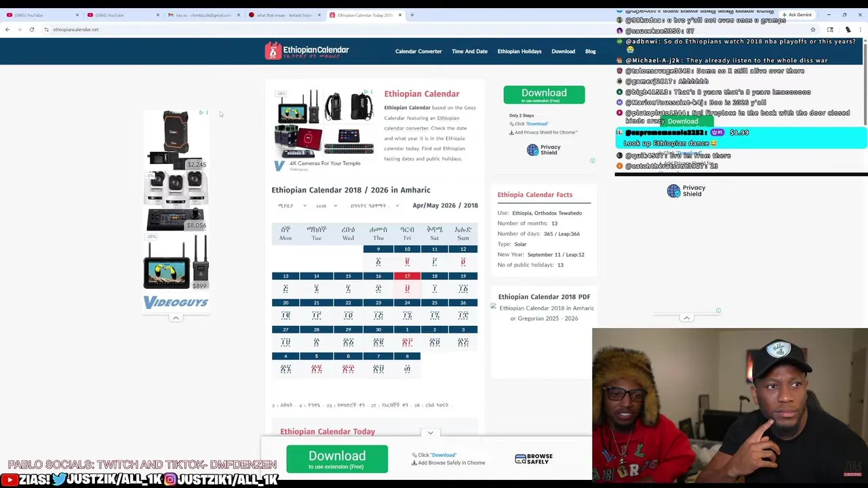868x488 pixels.
Task: Click Privacy Shield logo in right overlay ad
Action: click(x=686, y=191)
